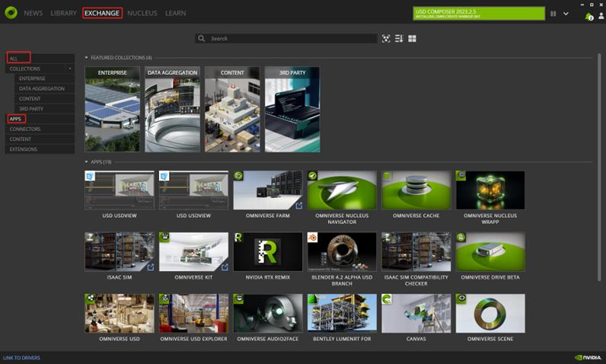Click the vertical scrollbar on the right
The height and width of the screenshot is (364, 606).
(599, 168)
